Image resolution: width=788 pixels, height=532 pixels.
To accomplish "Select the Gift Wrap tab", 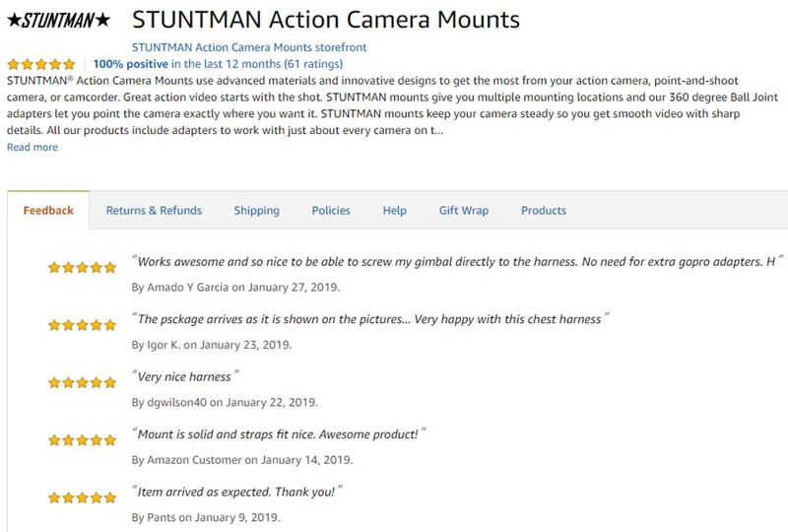I will [x=464, y=210].
